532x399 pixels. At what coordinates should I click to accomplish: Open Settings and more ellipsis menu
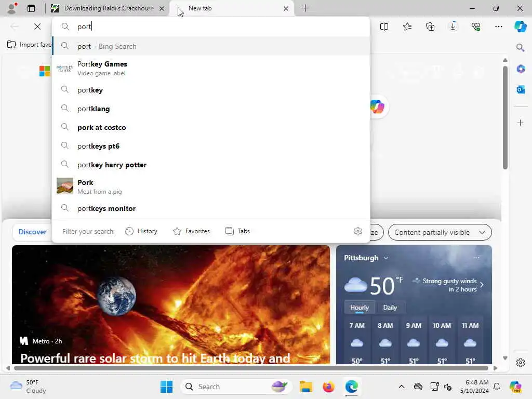tap(498, 26)
